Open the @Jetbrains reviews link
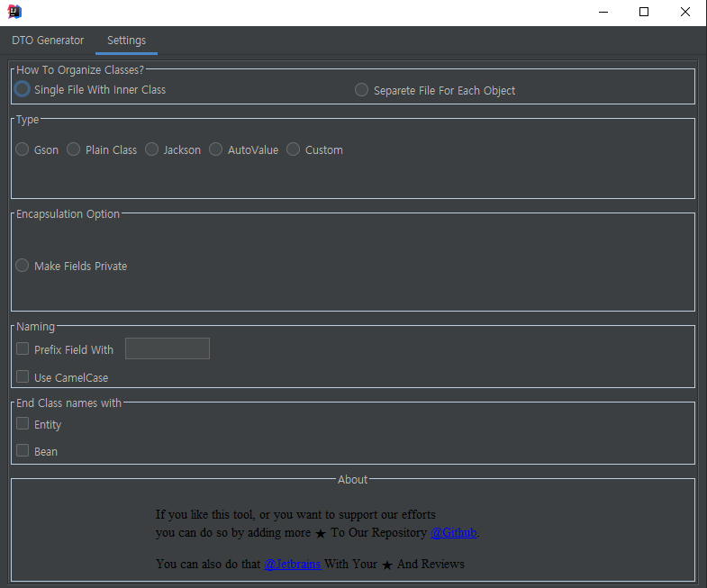 [292, 564]
